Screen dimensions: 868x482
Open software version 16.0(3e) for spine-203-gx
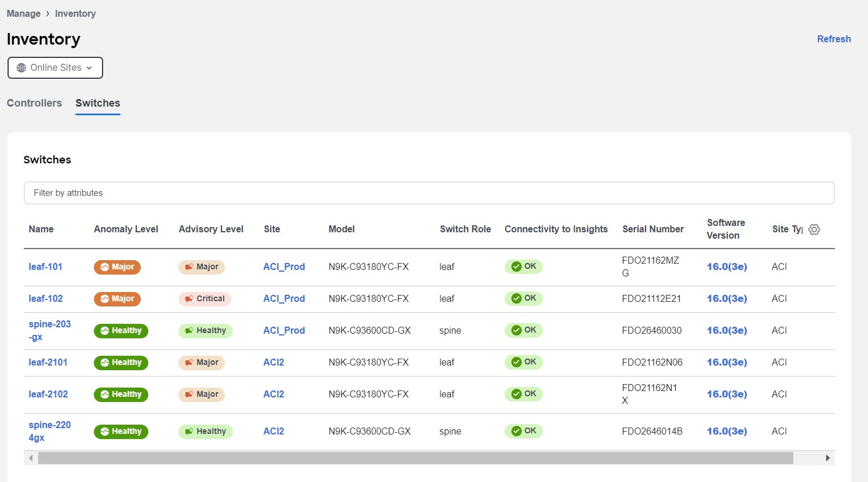(x=727, y=331)
